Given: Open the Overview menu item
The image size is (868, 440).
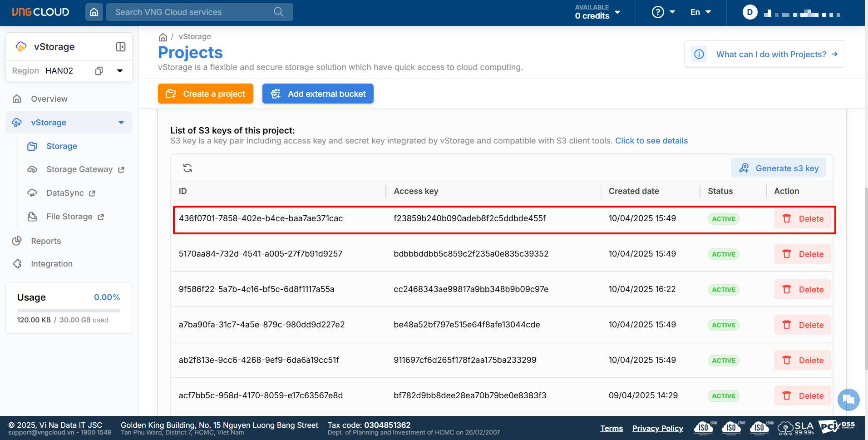Looking at the screenshot, I should (x=49, y=99).
